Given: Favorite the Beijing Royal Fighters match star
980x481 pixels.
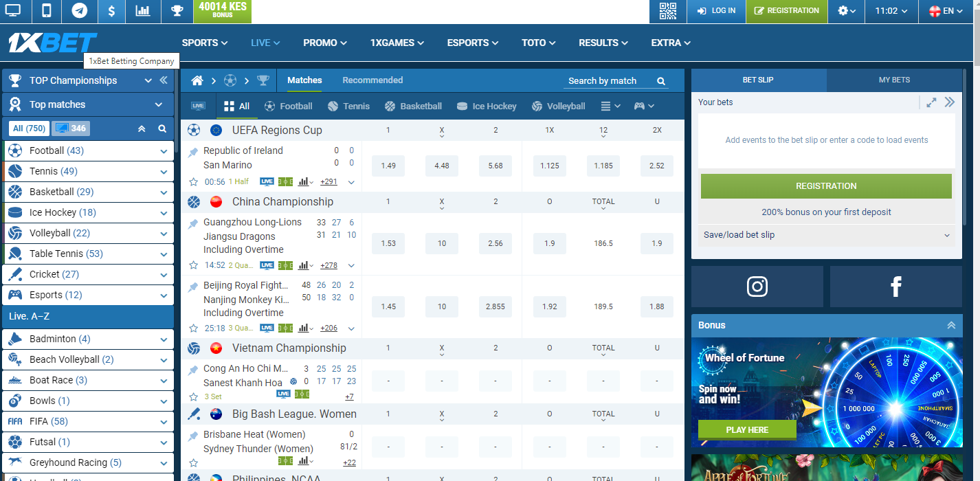Looking at the screenshot, I should [193, 328].
